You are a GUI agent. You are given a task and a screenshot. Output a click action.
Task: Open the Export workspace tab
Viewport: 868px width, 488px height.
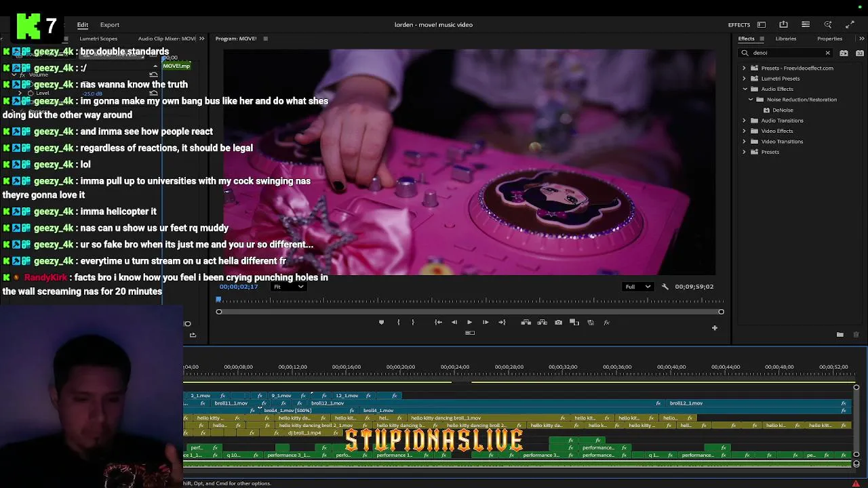(109, 24)
